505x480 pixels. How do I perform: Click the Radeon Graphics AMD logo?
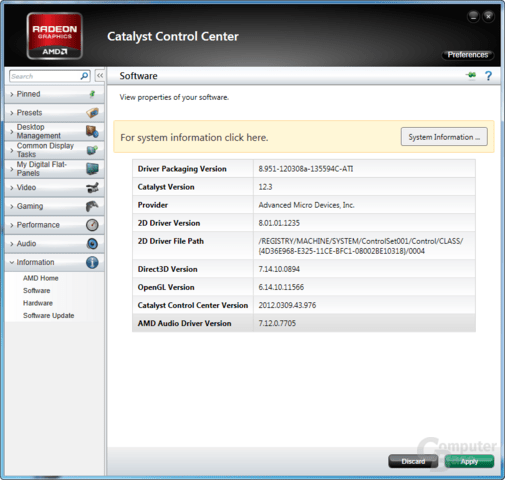coord(55,36)
